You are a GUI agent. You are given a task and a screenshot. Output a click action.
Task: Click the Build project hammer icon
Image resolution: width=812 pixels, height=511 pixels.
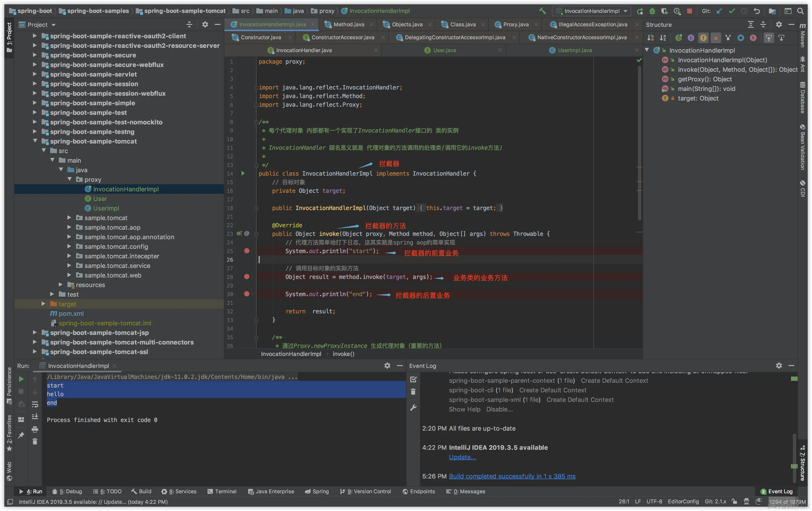point(542,11)
